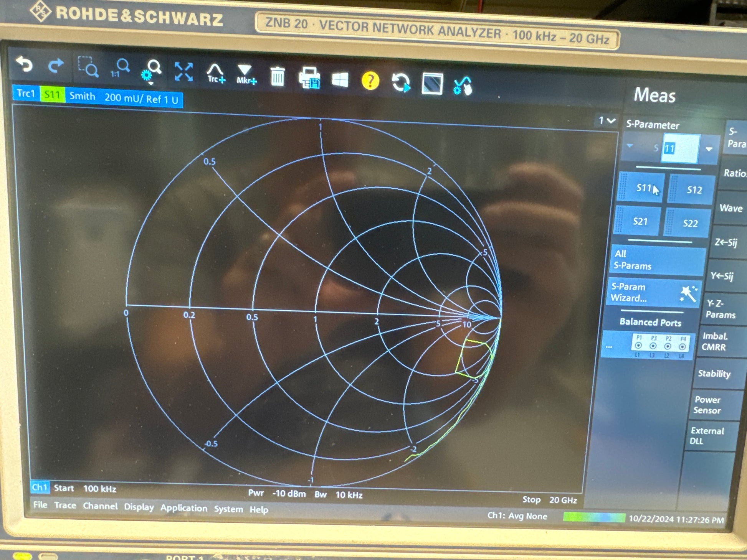
Task: Open the zoom config dropdown arrow
Action: [x=150, y=82]
